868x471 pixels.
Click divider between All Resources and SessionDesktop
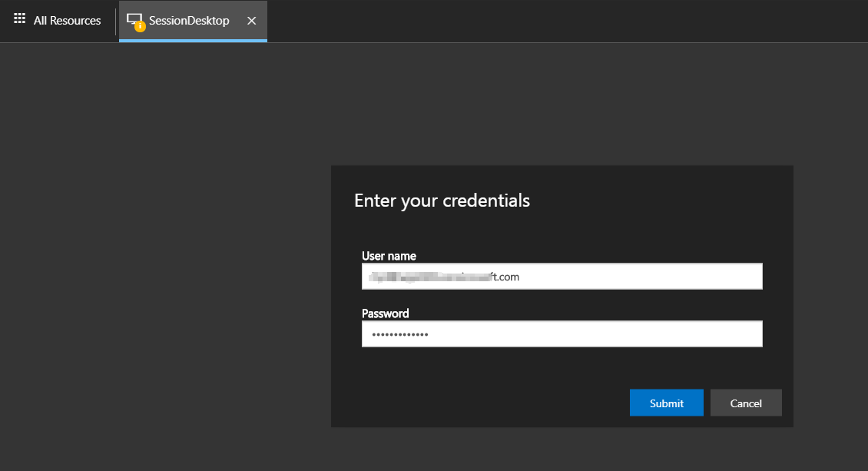116,21
